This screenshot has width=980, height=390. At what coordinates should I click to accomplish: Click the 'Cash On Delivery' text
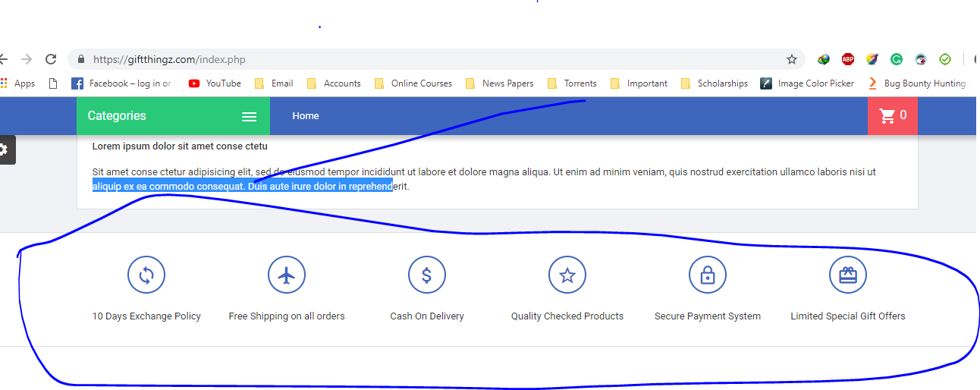pyautogui.click(x=427, y=316)
